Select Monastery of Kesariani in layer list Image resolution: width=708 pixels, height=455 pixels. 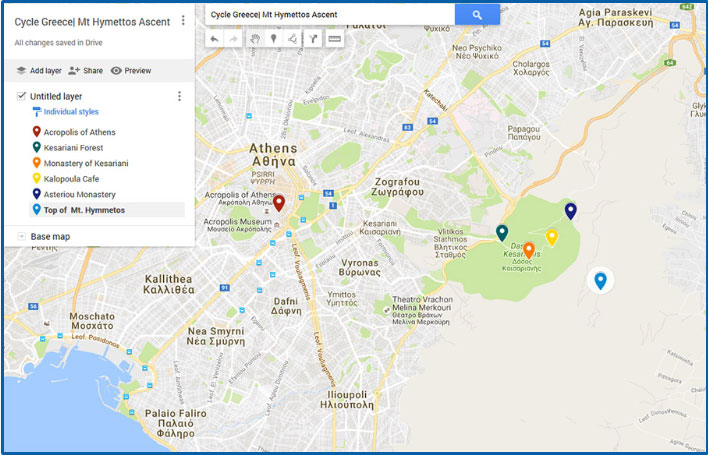pos(86,163)
